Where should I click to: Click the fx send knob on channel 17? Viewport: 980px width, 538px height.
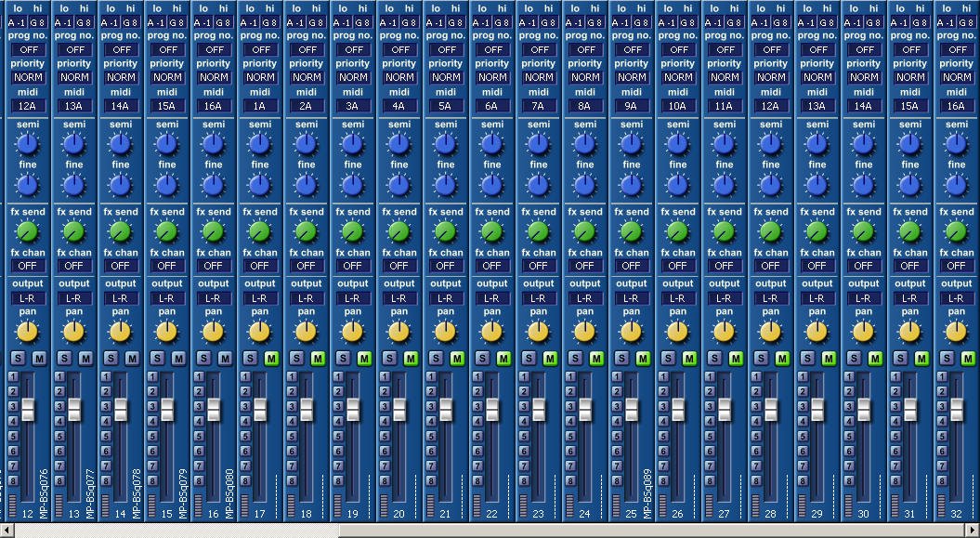pos(259,231)
